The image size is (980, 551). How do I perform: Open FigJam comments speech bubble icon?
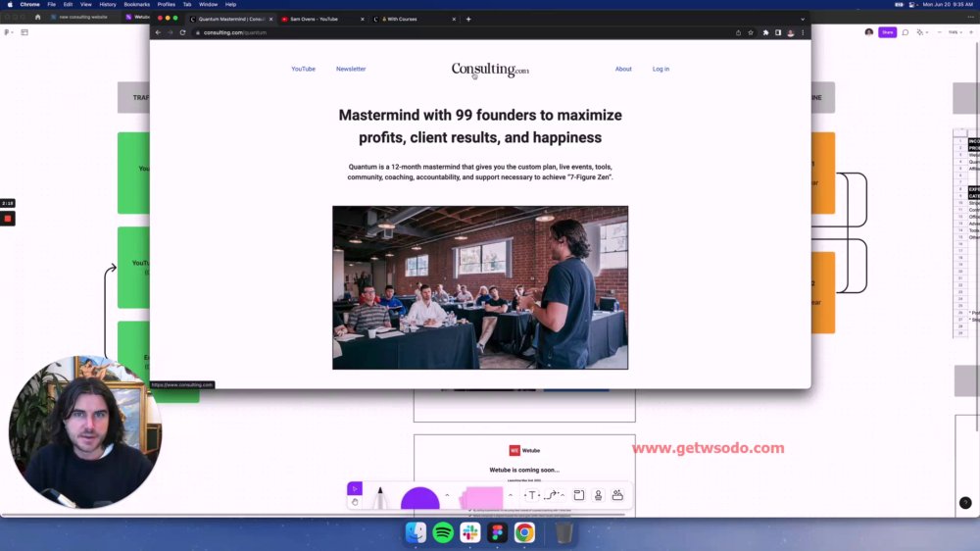[905, 32]
